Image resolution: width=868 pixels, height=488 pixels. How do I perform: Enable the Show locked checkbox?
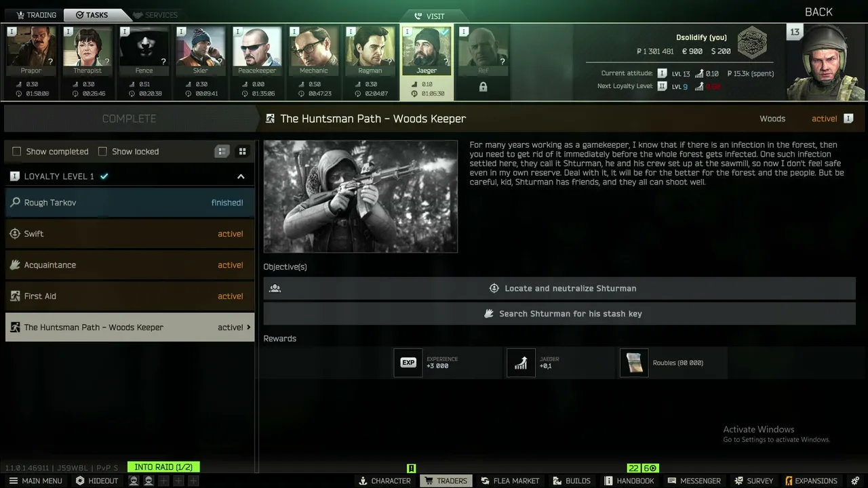[102, 151]
